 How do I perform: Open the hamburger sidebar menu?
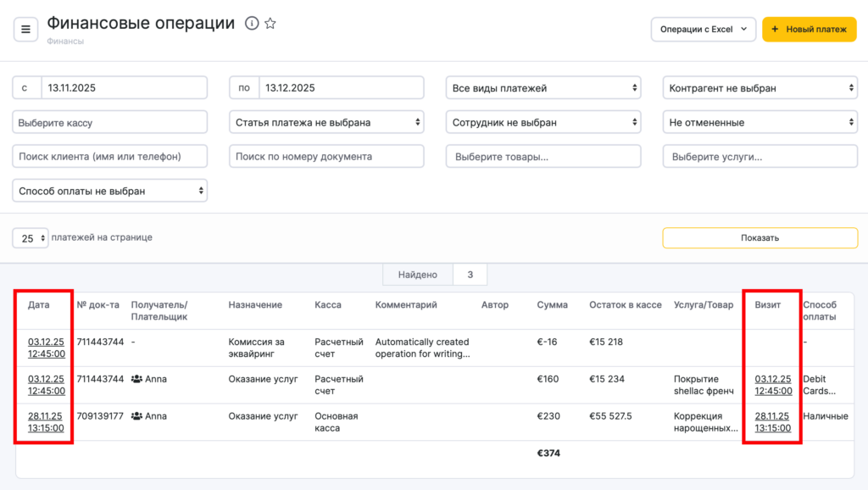(x=25, y=29)
